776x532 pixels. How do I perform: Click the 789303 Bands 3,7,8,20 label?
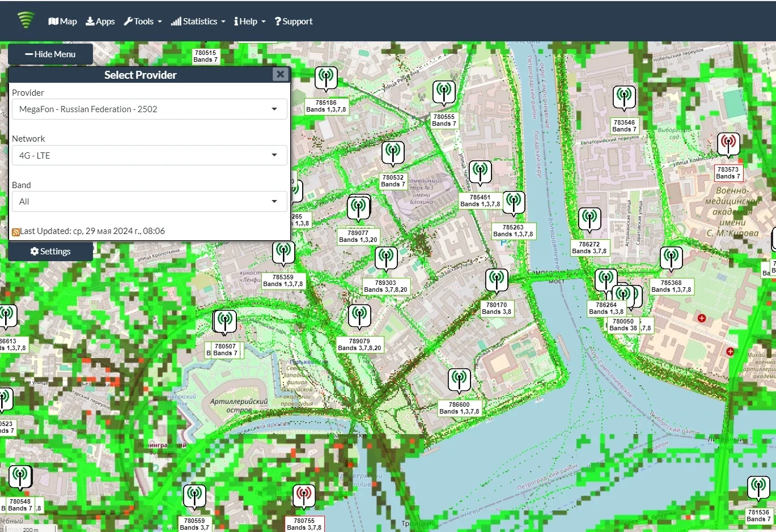[385, 286]
